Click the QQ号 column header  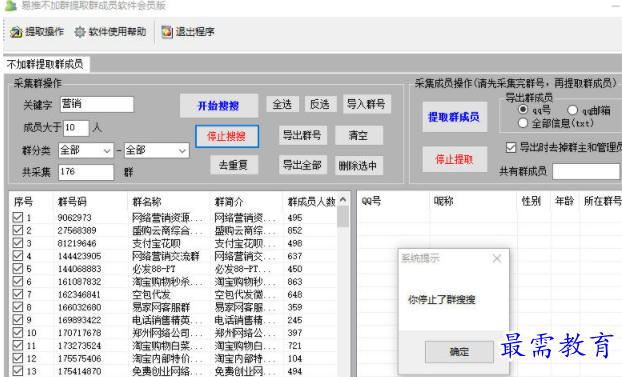click(x=371, y=201)
